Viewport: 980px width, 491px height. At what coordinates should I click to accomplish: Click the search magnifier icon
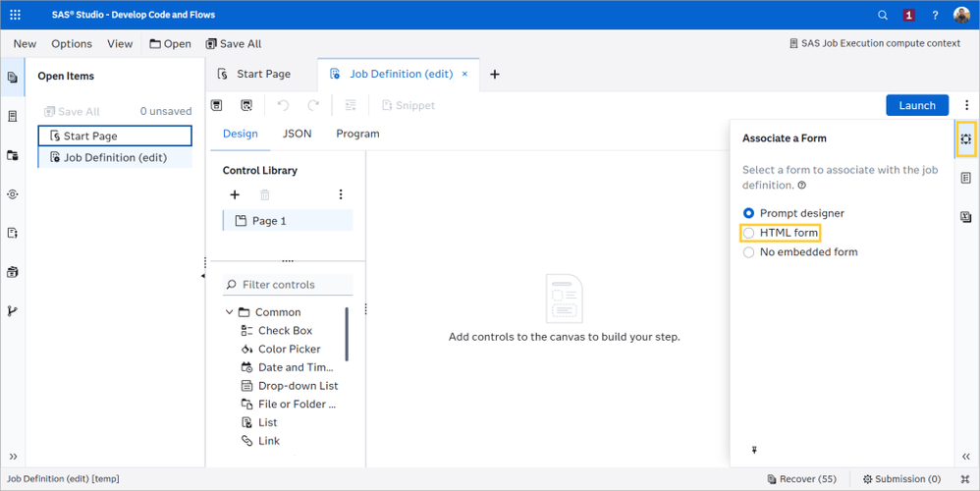883,15
